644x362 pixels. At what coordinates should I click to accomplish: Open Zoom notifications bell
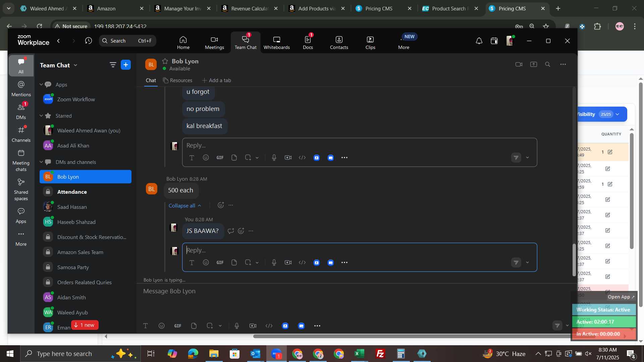coord(479,41)
